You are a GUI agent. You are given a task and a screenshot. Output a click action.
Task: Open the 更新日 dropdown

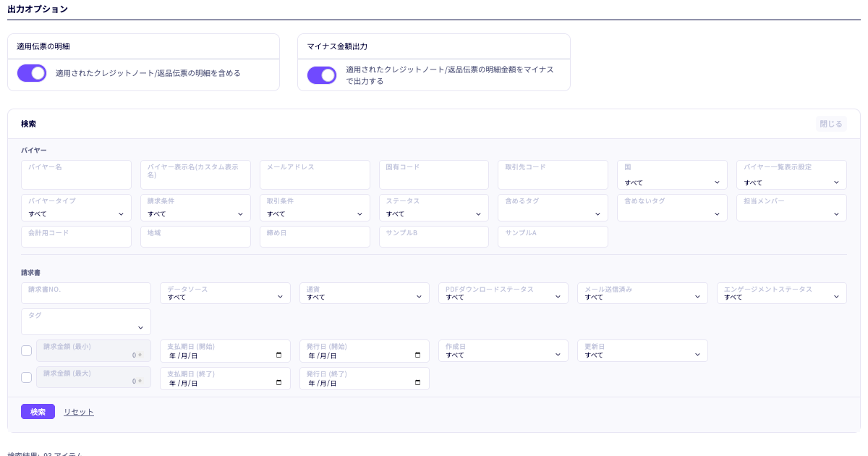click(x=642, y=351)
